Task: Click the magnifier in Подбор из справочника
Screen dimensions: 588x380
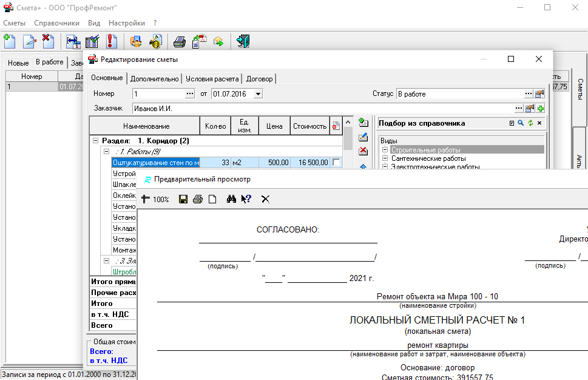Action: click(x=521, y=123)
